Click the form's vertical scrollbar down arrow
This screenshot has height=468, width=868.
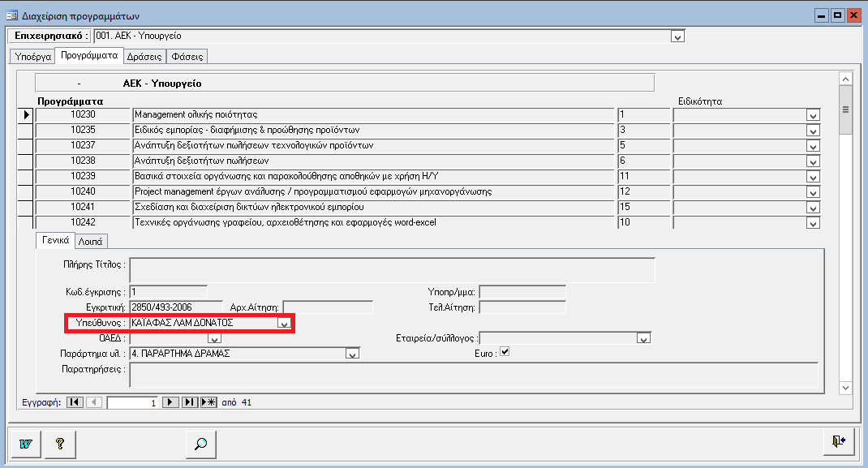(844, 389)
